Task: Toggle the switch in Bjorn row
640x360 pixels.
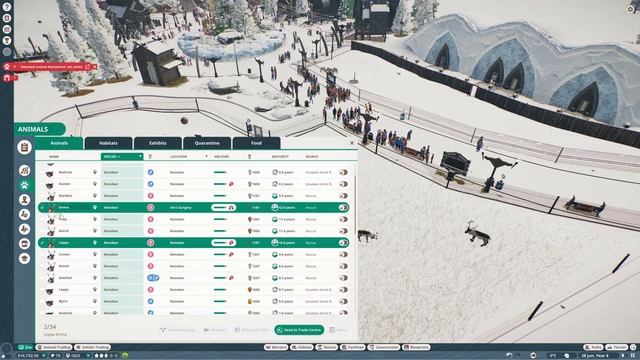Action: point(343,301)
